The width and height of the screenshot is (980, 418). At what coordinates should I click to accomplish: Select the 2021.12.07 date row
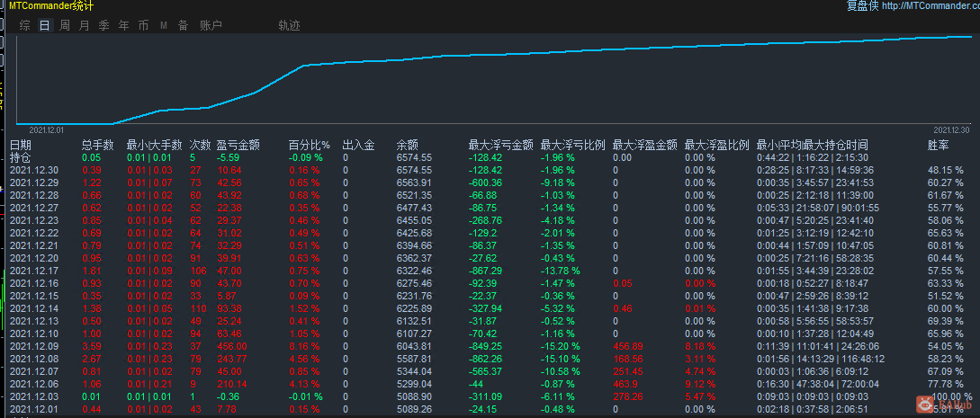[x=34, y=371]
